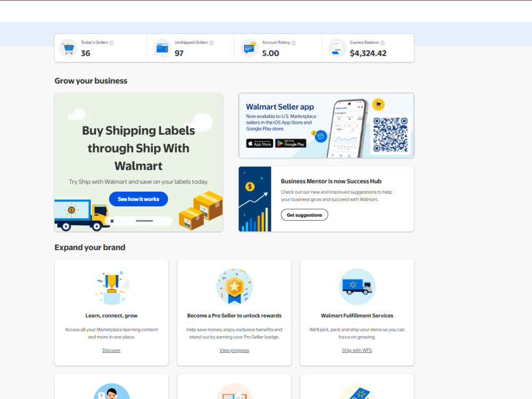Click the delivery truck illustration in banner
The image size is (532, 399).
(82, 215)
